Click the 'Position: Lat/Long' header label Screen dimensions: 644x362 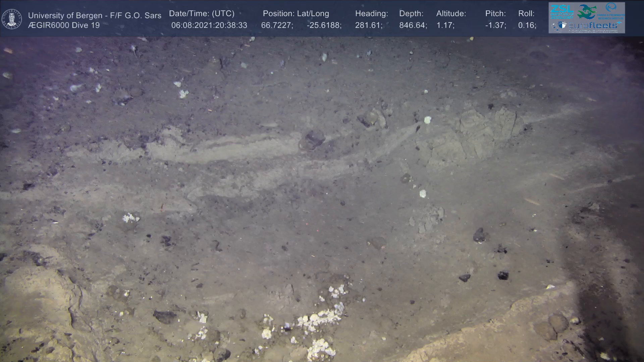tap(296, 14)
